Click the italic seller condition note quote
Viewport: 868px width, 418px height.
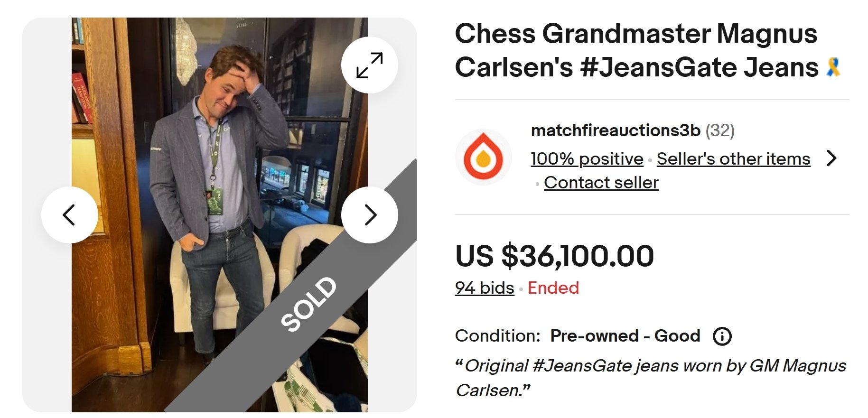650,378
